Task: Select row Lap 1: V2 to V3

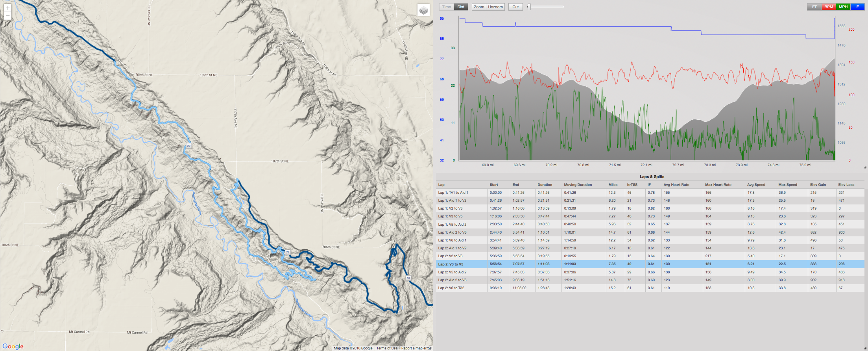Action: pos(650,208)
